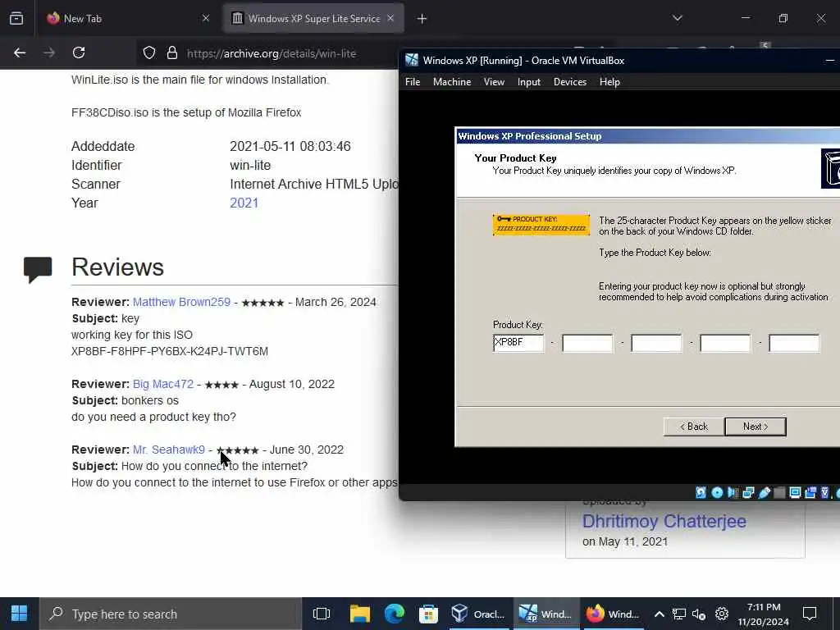Click the Firefox address bar URL
The image size is (840, 630).
point(271,53)
